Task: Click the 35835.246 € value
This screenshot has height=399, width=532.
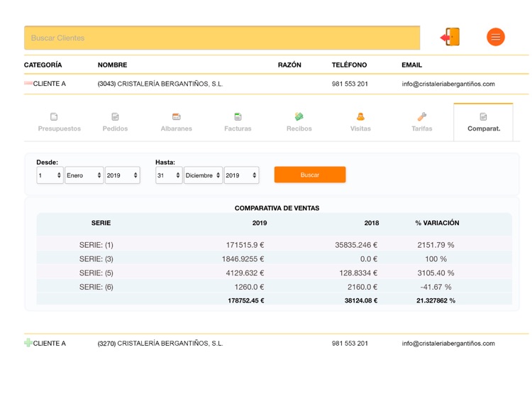Action: click(x=356, y=245)
